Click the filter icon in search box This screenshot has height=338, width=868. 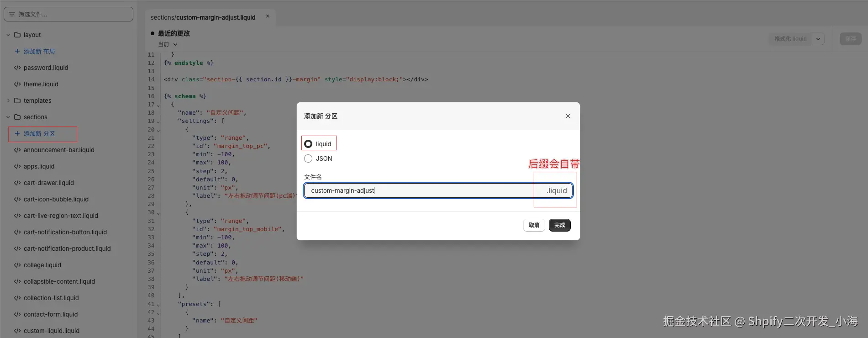pos(12,14)
